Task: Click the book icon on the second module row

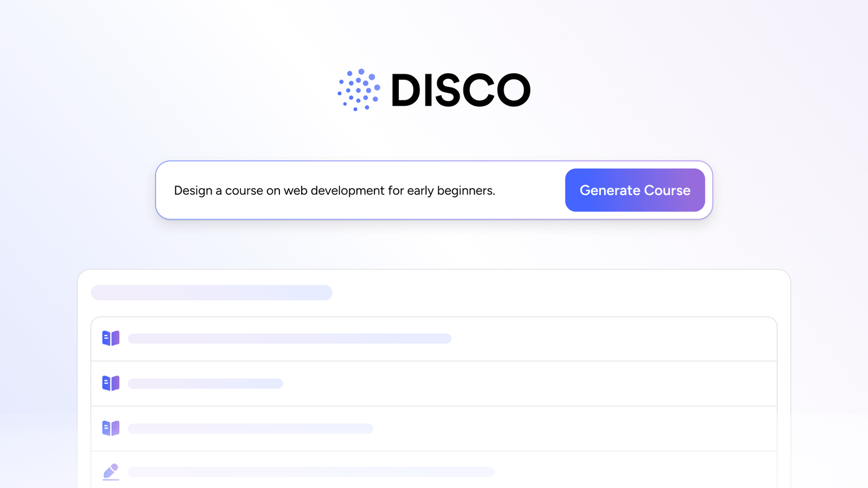Action: (111, 383)
